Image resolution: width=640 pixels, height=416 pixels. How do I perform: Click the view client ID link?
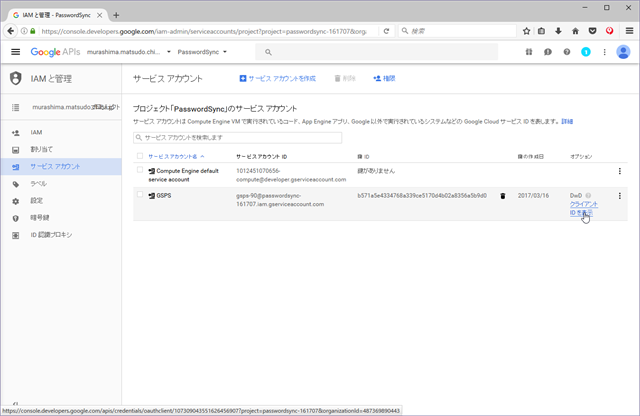[584, 208]
